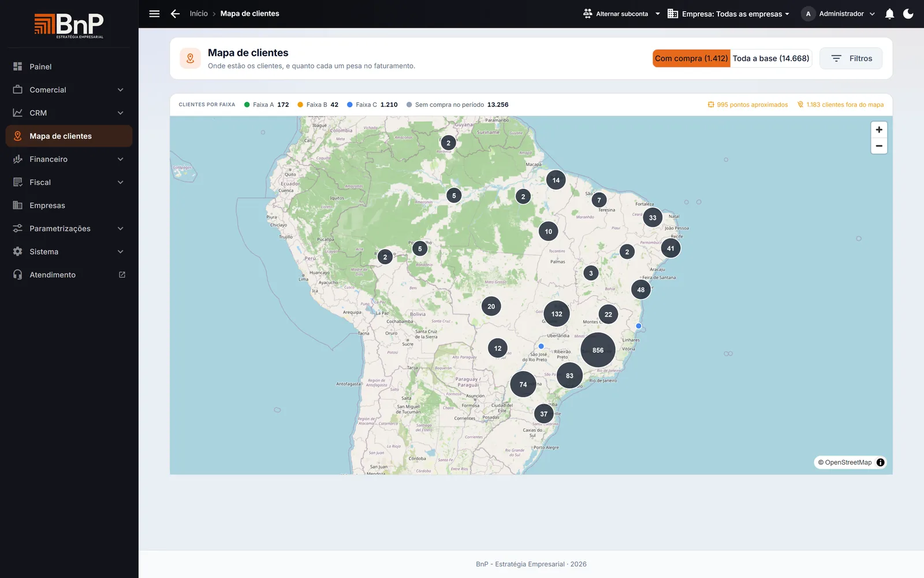Click the 132 cluster marker
This screenshot has width=924, height=578.
(x=557, y=314)
